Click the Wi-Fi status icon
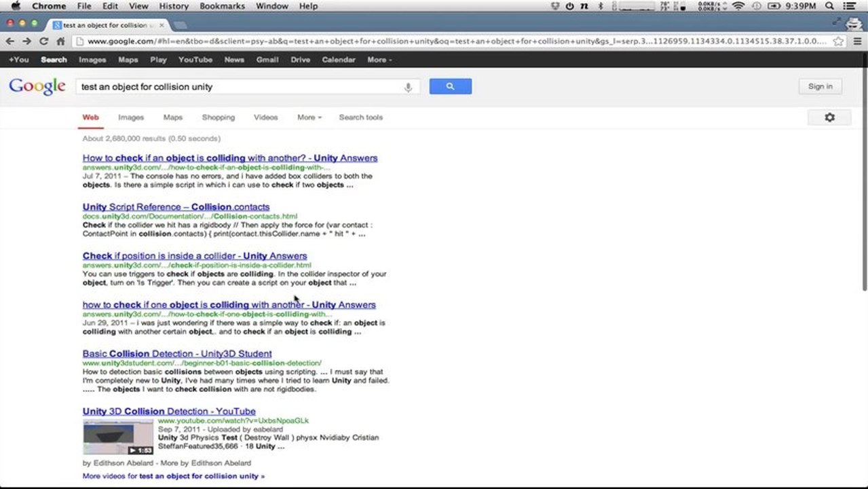 pyautogui.click(x=738, y=6)
